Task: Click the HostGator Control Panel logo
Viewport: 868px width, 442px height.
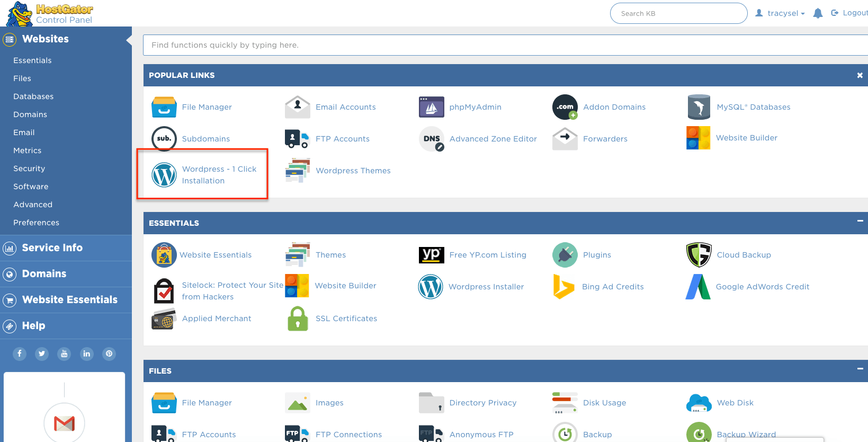Action: click(50, 14)
